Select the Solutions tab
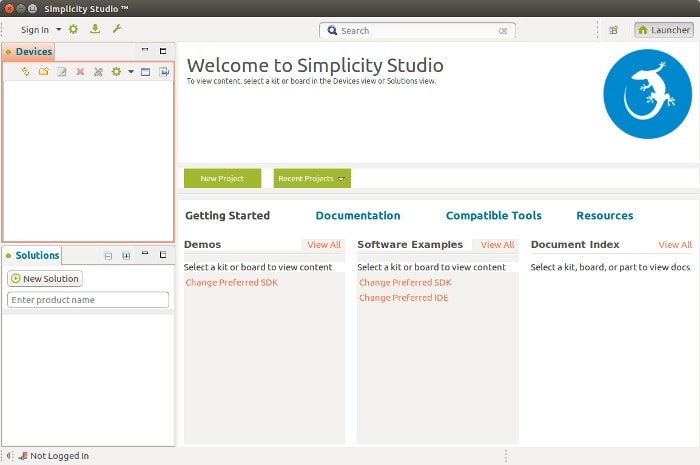 click(32, 255)
